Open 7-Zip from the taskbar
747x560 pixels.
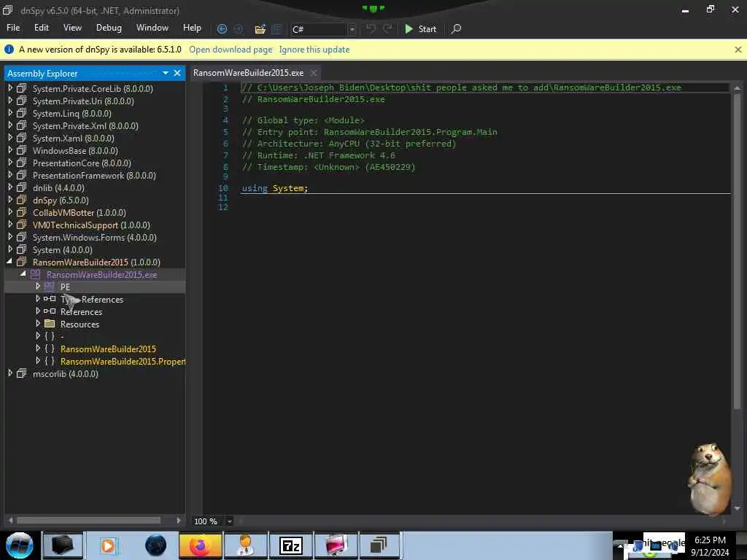point(291,545)
